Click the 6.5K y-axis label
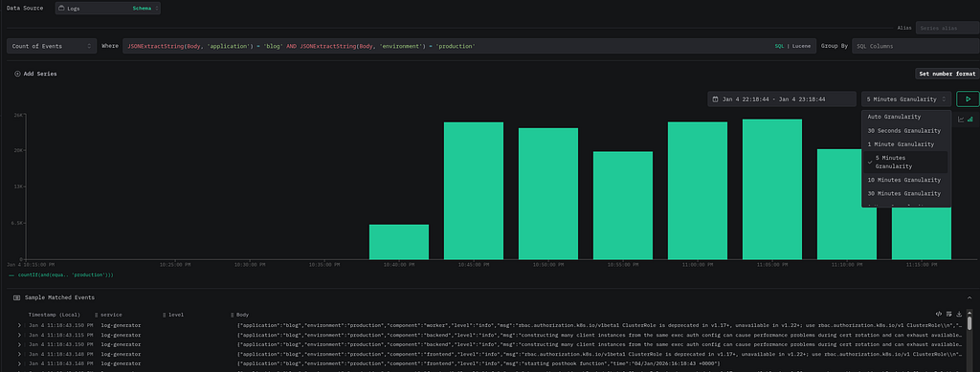 tap(18, 223)
